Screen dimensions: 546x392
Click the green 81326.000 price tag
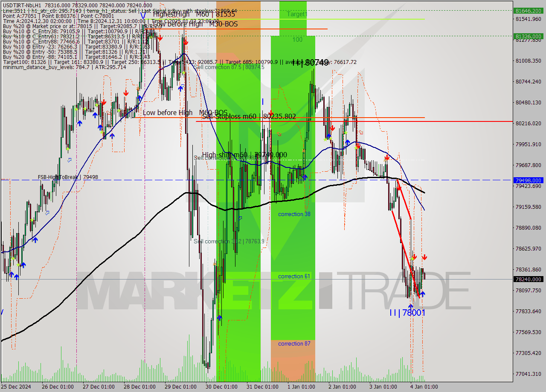pyautogui.click(x=529, y=36)
